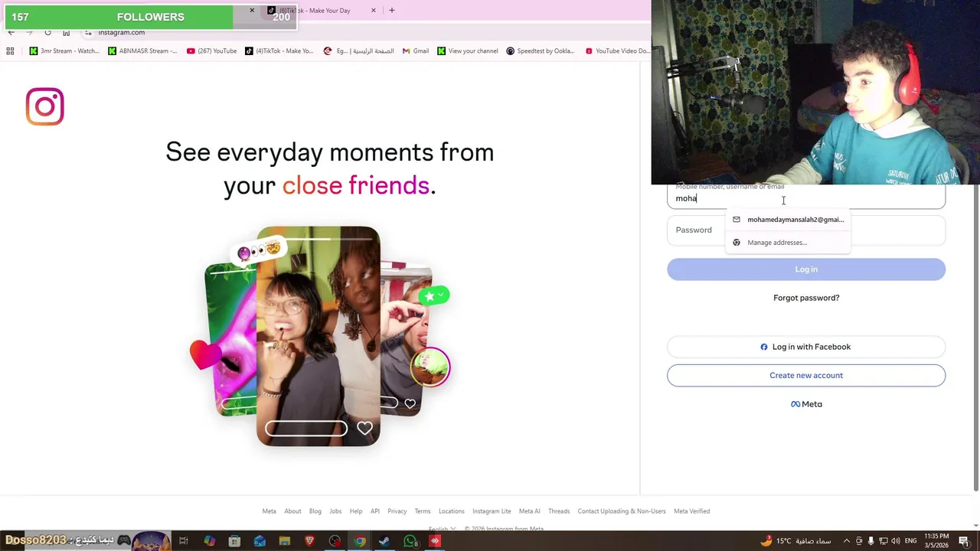Open the Jobs footer link

335,511
